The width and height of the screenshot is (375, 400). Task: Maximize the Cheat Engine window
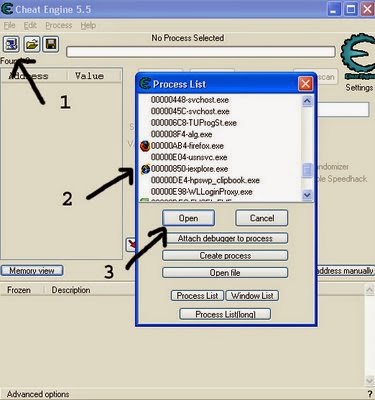point(351,9)
